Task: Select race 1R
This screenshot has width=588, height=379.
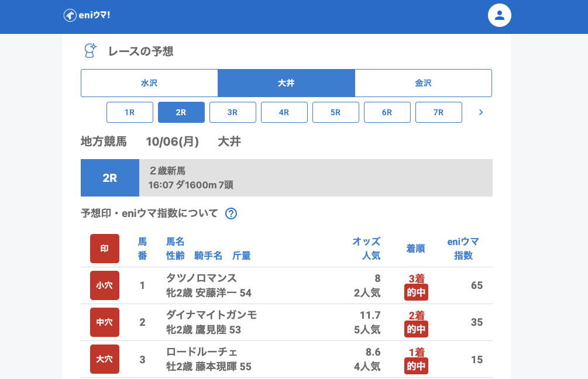Action: point(130,112)
